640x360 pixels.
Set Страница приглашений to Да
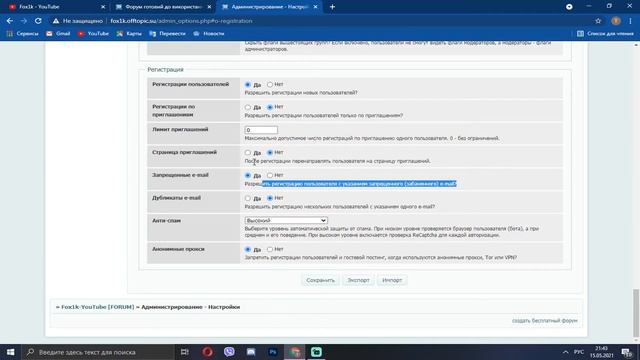(248, 152)
